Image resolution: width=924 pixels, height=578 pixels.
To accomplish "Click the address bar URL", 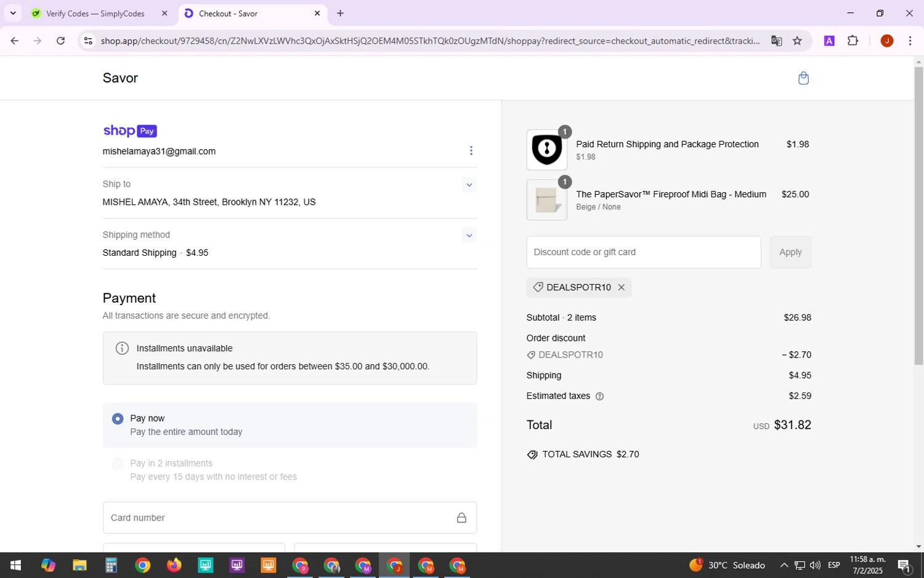I will (x=430, y=41).
